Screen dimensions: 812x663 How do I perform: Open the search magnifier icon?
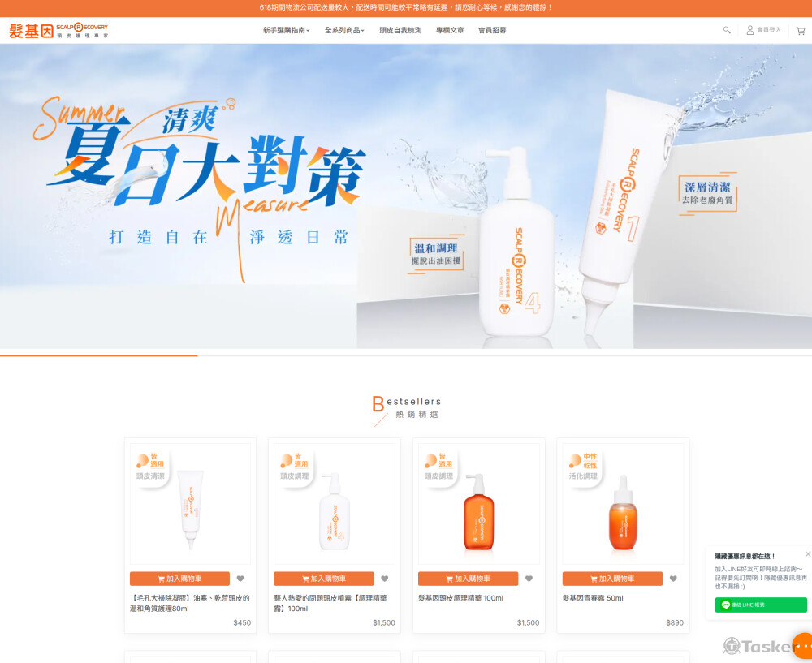[x=727, y=30]
